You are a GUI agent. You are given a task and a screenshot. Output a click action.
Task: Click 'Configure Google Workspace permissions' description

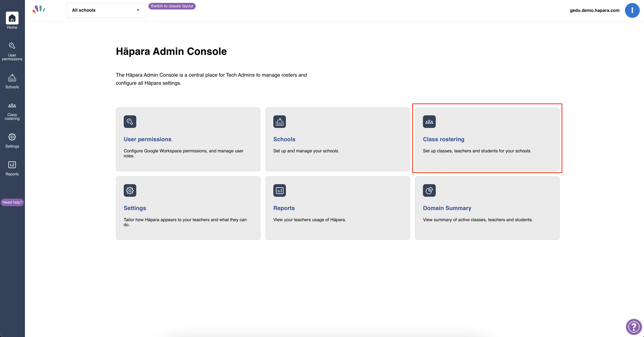[x=184, y=153]
